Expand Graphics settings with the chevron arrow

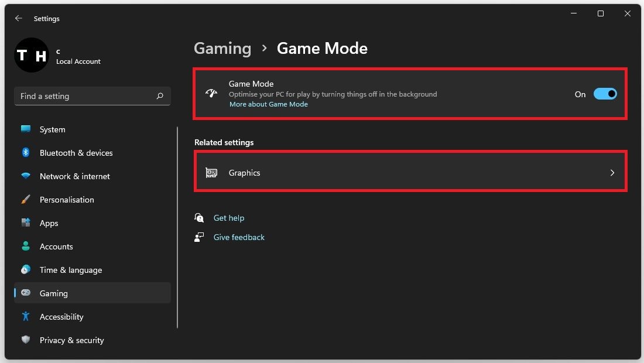[x=612, y=173]
